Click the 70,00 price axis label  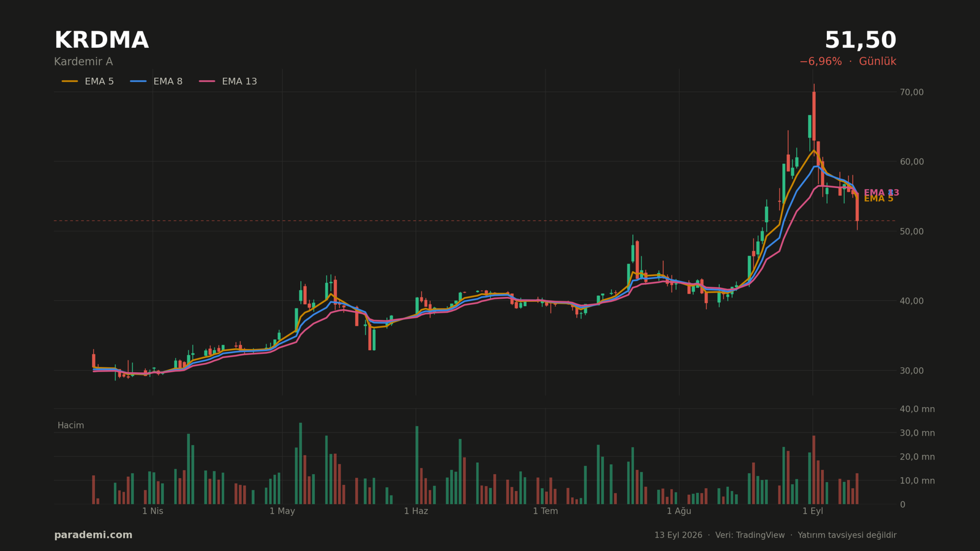point(911,92)
